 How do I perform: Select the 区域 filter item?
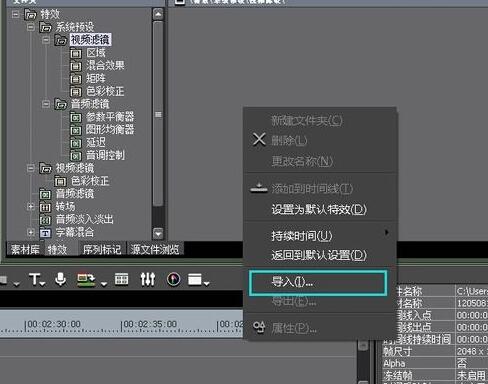96,53
